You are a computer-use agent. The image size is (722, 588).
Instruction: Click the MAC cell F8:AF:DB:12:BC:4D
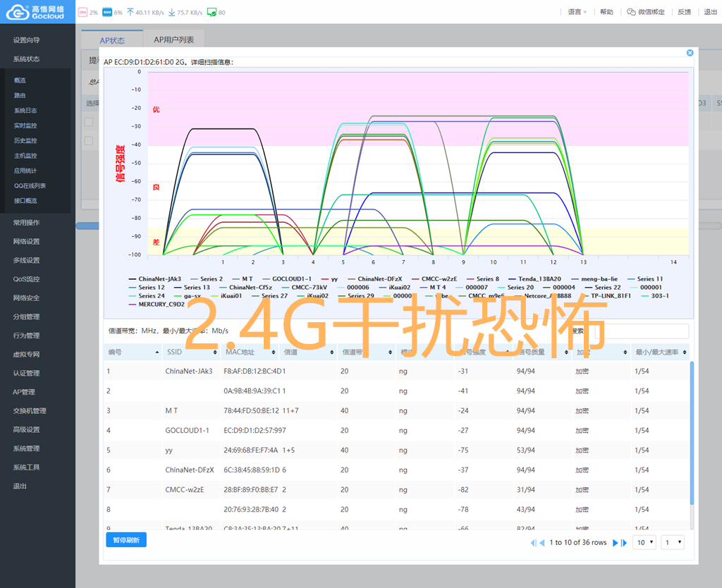pos(252,371)
